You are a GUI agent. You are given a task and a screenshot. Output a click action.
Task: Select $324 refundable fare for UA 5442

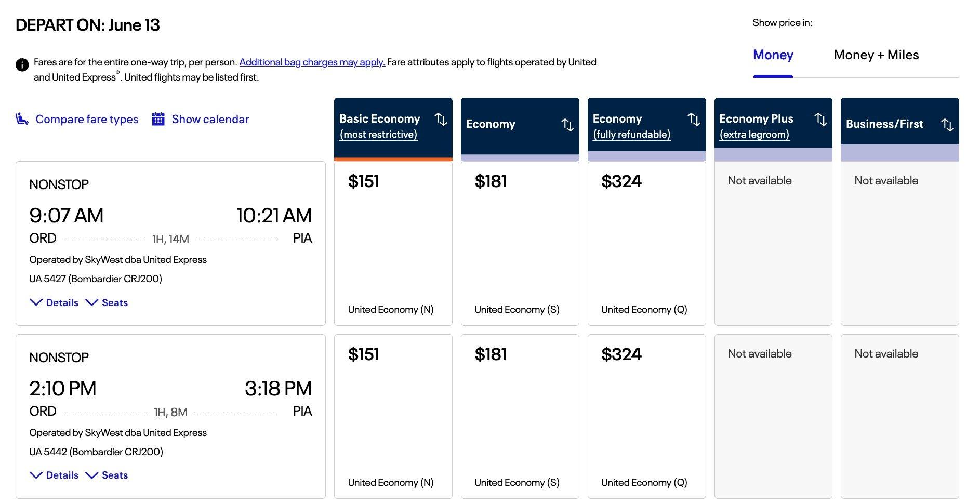coord(646,416)
